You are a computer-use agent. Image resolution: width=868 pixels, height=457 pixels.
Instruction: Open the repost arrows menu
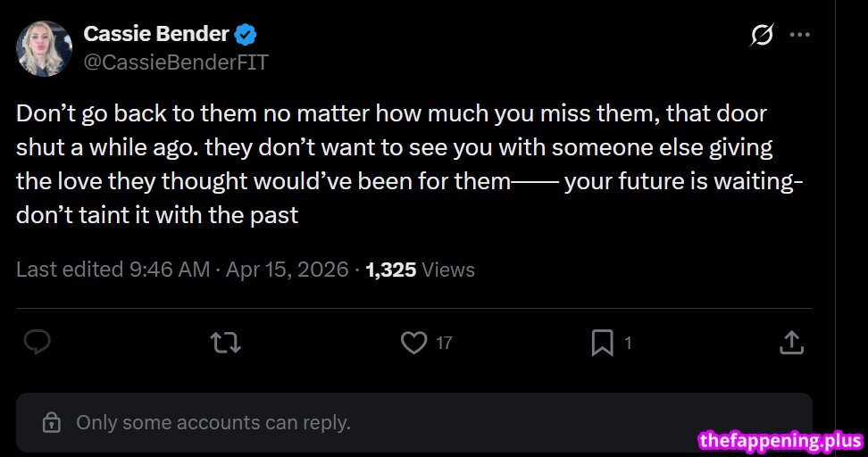(x=225, y=342)
